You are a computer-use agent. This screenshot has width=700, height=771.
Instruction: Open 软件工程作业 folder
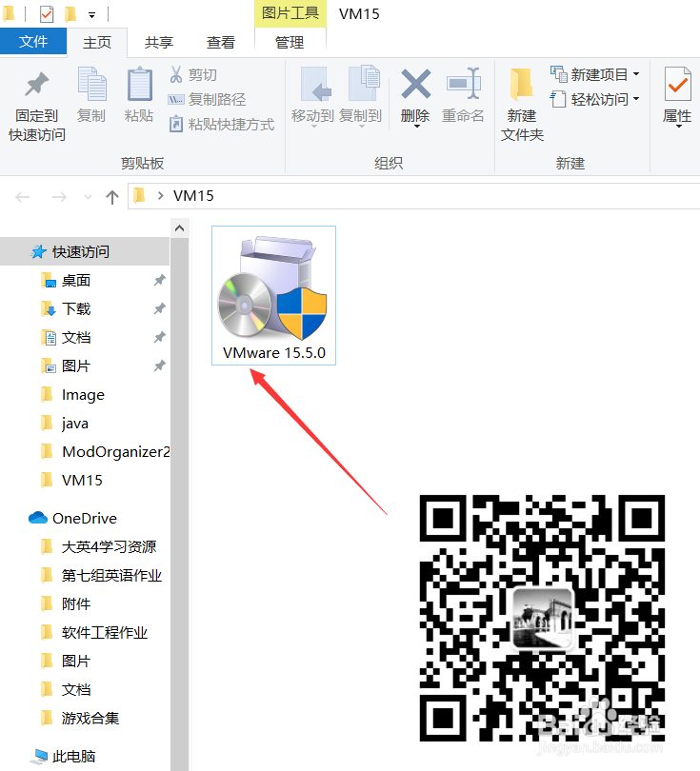(x=105, y=632)
